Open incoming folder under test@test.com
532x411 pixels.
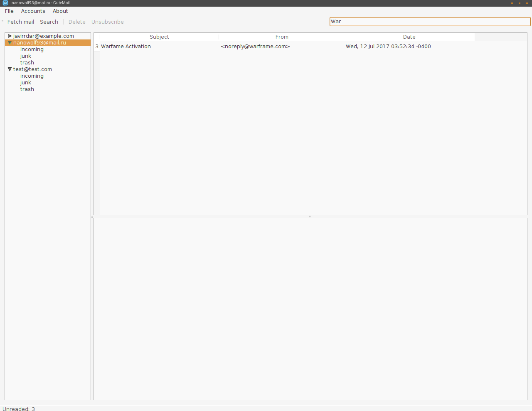coord(32,76)
